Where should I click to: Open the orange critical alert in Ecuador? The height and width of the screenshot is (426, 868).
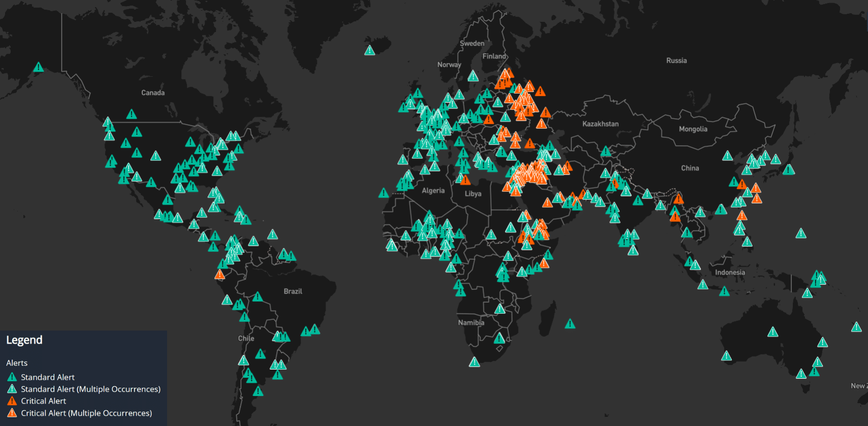tap(219, 275)
